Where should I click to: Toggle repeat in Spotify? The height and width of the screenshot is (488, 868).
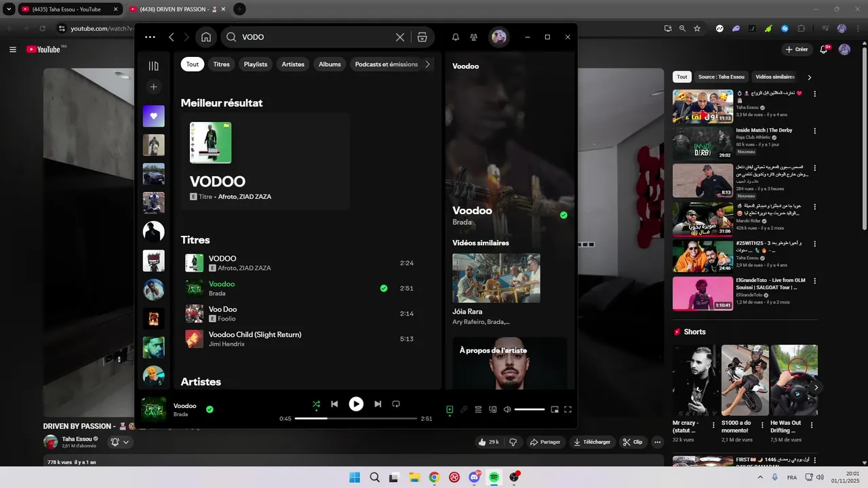tap(396, 404)
